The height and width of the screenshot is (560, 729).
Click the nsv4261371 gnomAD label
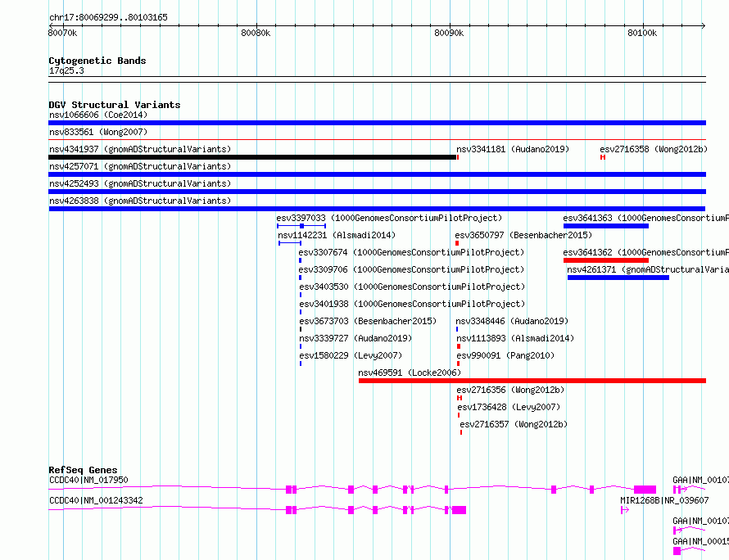[648, 269]
